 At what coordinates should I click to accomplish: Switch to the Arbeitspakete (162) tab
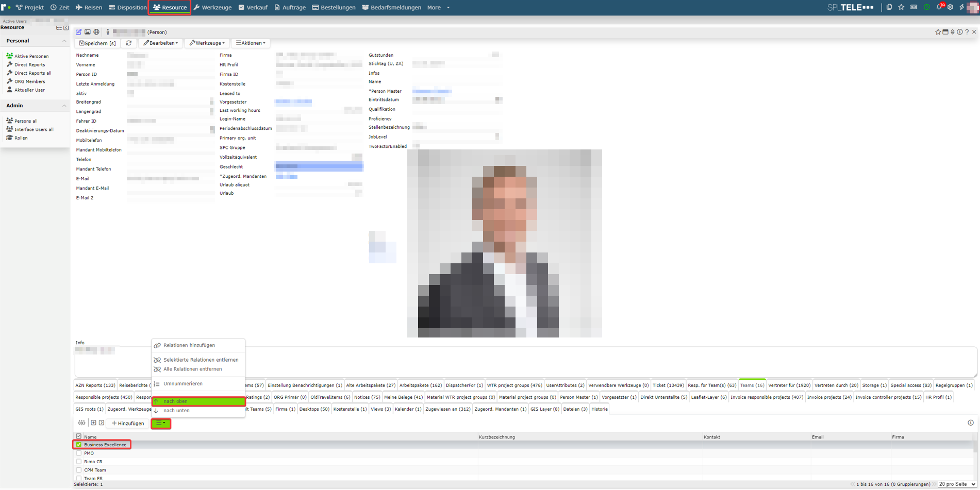point(421,385)
